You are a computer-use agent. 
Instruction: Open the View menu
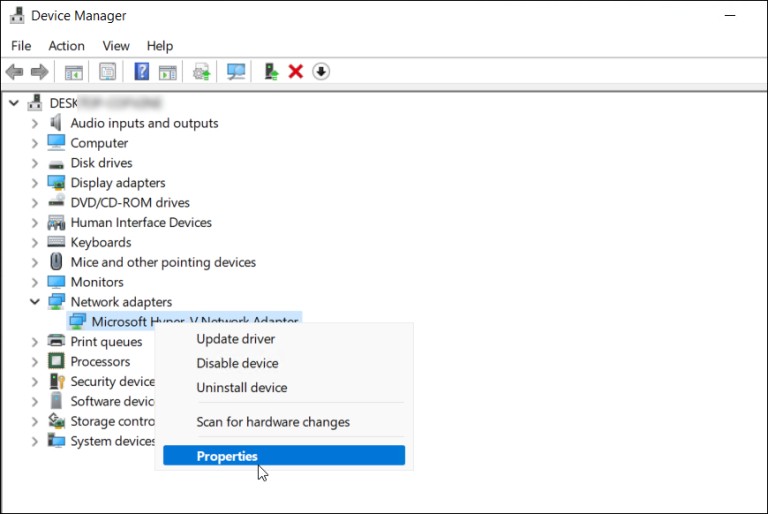tap(116, 46)
